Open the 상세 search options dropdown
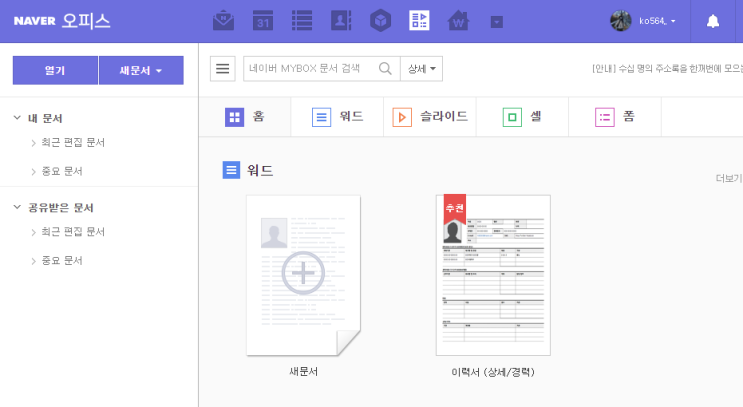 pyautogui.click(x=421, y=69)
